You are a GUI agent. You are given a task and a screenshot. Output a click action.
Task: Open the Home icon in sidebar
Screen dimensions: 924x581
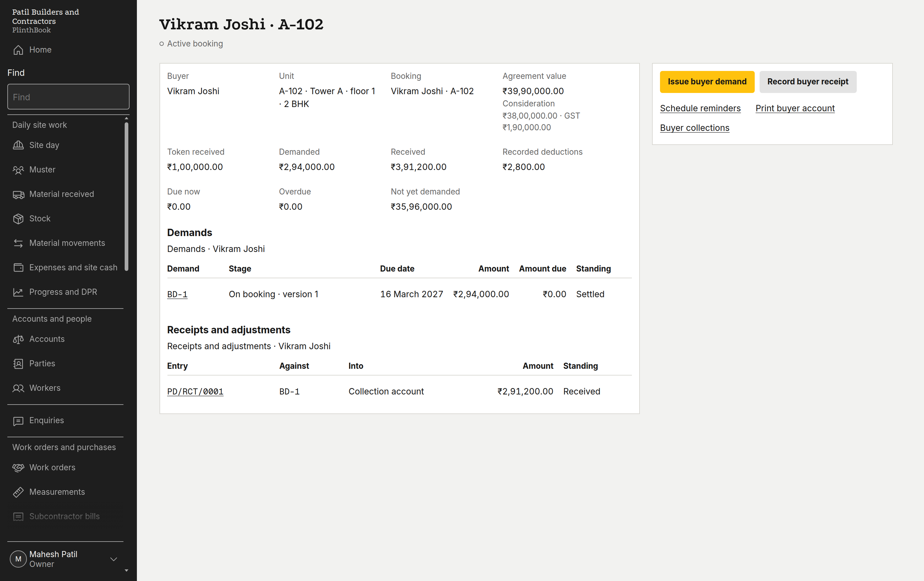[18, 50]
